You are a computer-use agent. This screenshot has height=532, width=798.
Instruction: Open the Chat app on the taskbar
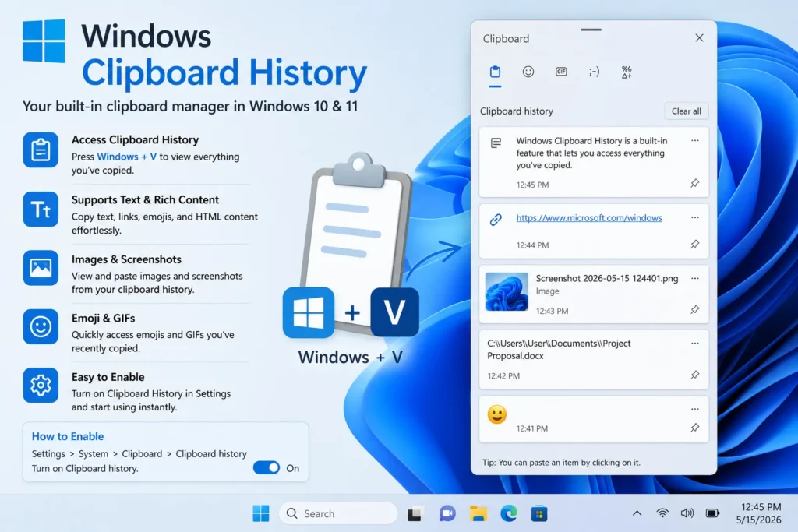(447, 513)
